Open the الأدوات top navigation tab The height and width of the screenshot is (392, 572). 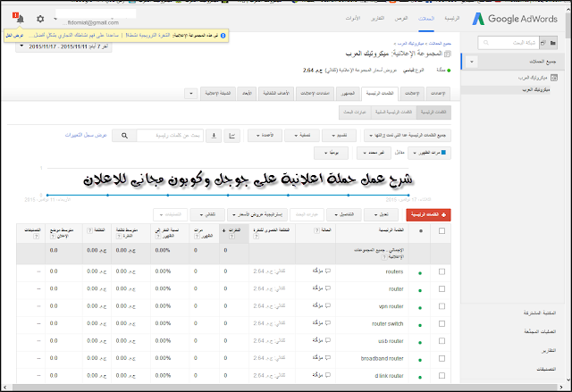(353, 19)
